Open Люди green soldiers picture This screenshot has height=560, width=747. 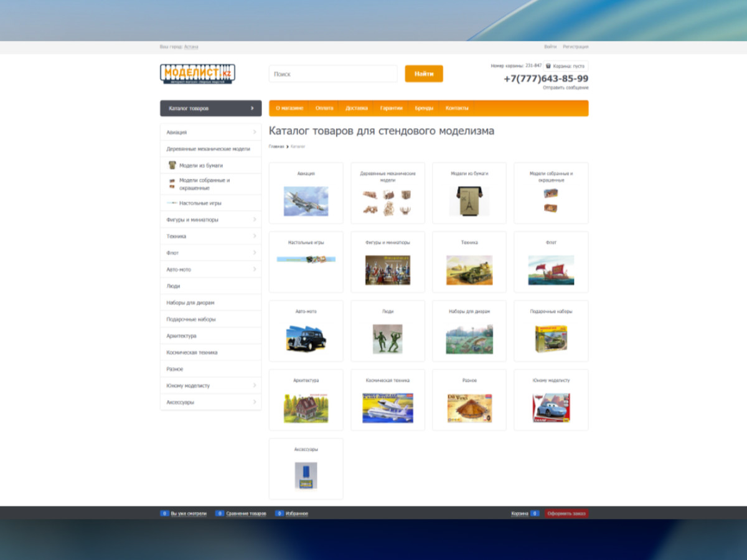(387, 338)
